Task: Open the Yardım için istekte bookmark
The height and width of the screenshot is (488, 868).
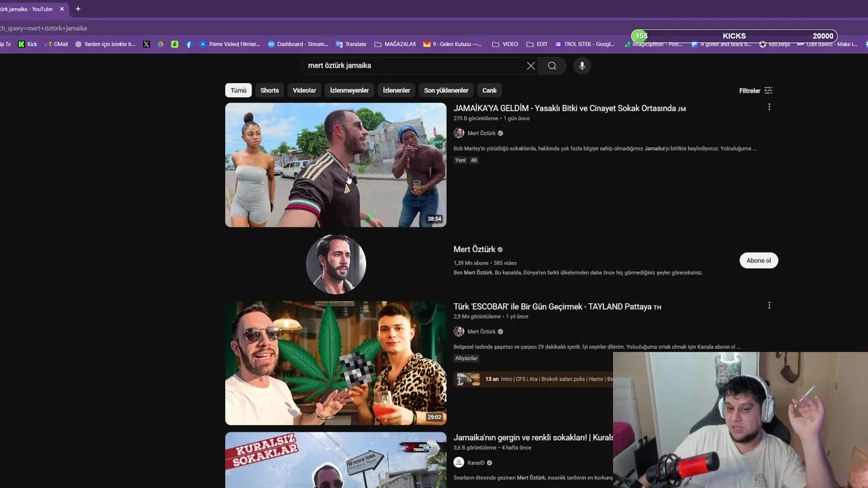Action: tap(105, 44)
